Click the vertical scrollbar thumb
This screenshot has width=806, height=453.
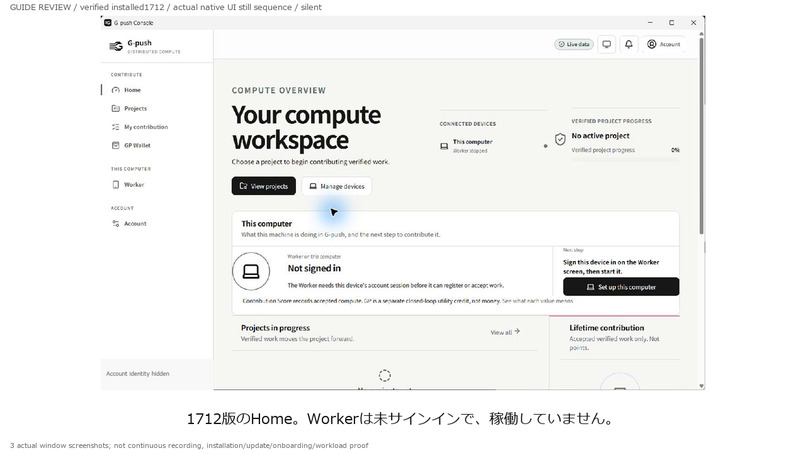click(x=701, y=136)
